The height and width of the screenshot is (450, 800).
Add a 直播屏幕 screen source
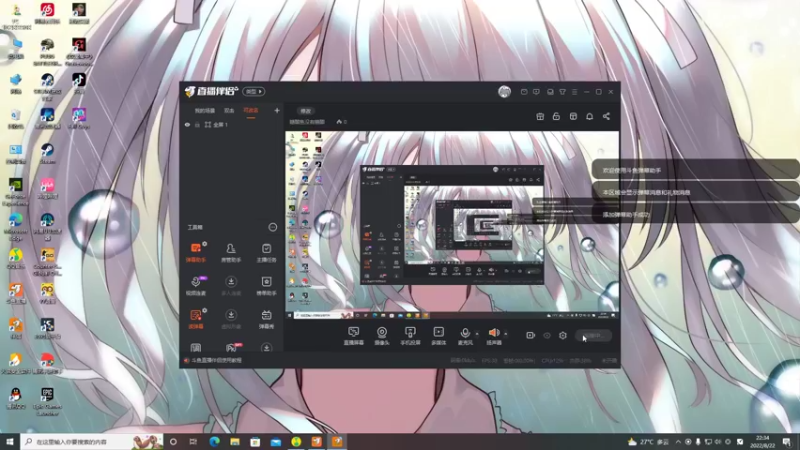tap(354, 336)
